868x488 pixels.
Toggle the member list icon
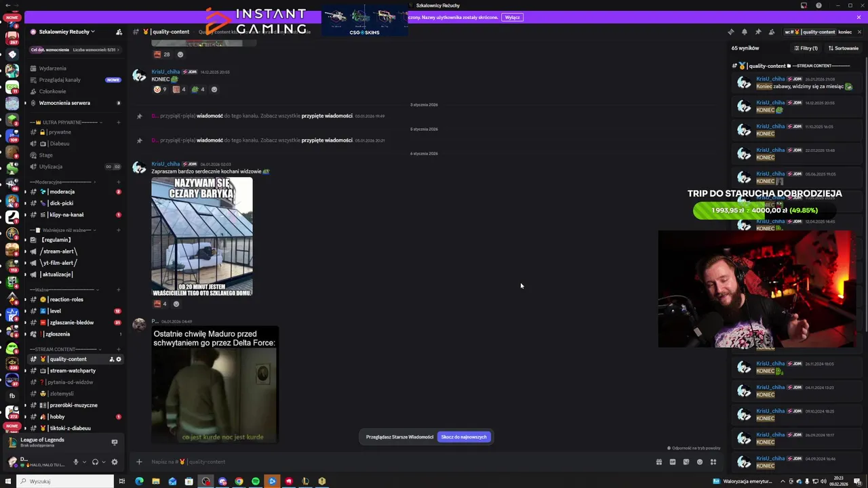pyautogui.click(x=771, y=32)
